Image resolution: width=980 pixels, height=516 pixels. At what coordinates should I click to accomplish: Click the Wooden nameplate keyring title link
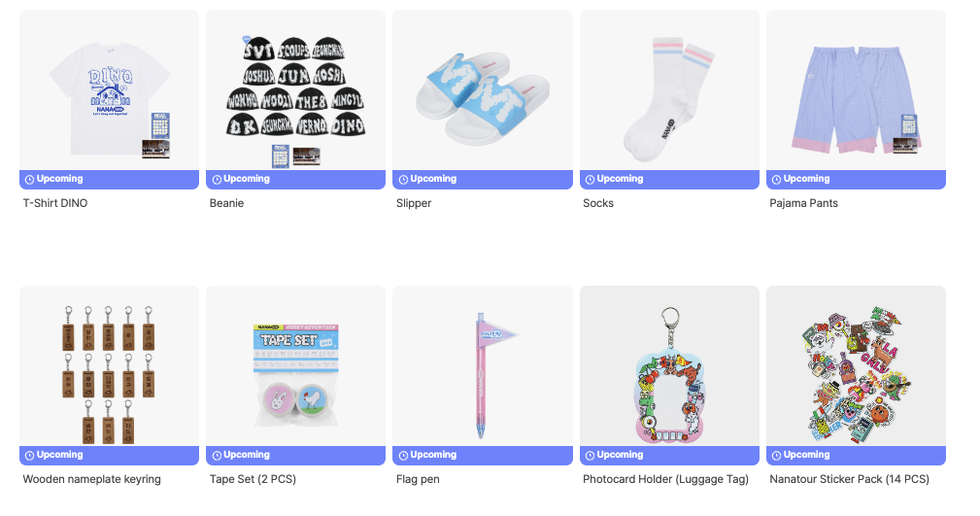point(92,479)
